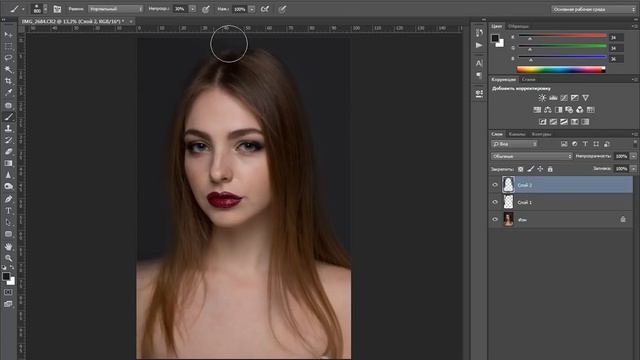This screenshot has height=360, width=640.
Task: Toggle lock position icon
Action: click(x=540, y=169)
